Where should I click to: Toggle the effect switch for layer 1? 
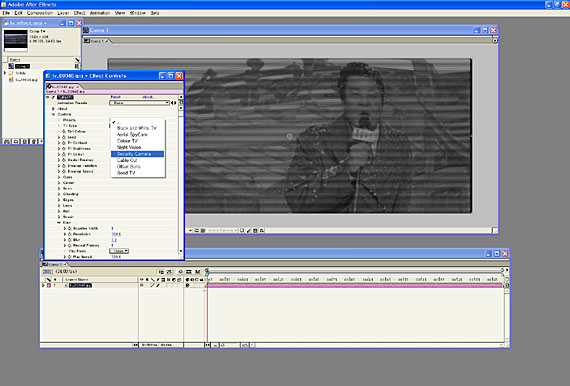(x=158, y=286)
